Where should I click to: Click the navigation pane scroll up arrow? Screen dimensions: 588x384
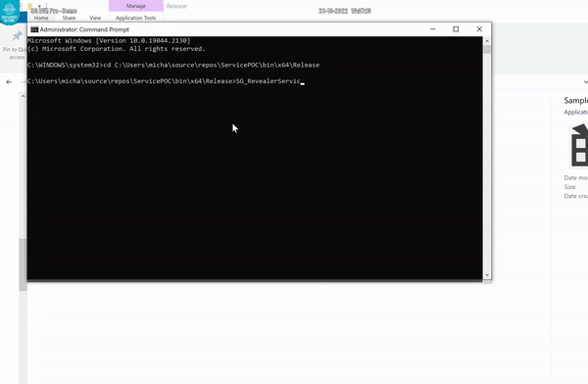point(23,96)
